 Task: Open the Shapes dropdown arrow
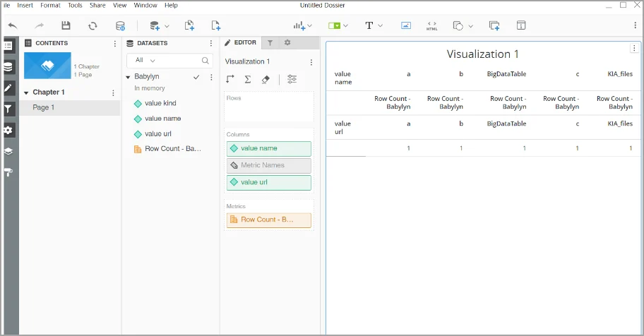pos(471,26)
